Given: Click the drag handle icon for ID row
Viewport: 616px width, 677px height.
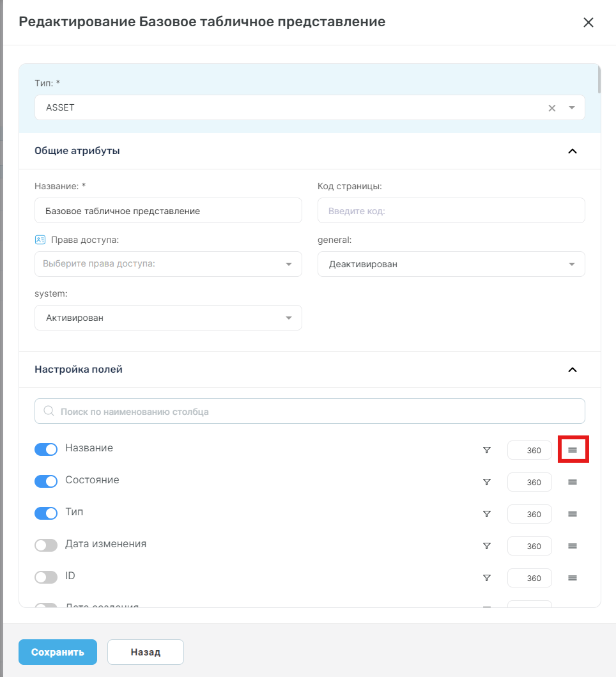Looking at the screenshot, I should pos(573,578).
